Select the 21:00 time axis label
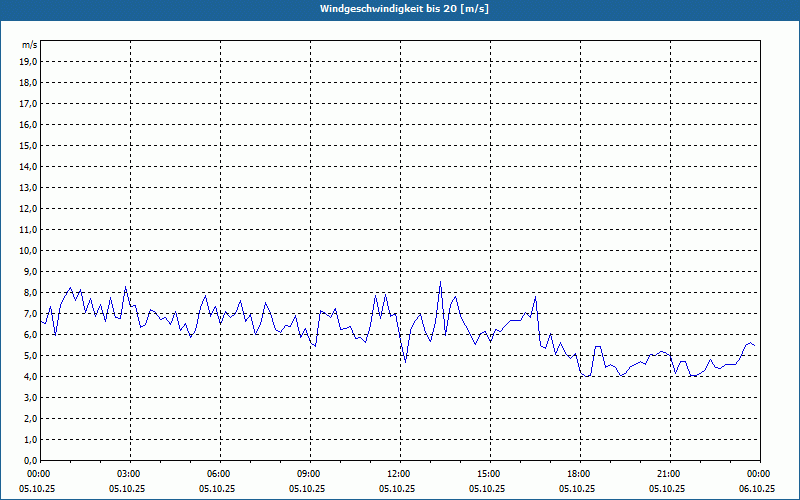 668,474
